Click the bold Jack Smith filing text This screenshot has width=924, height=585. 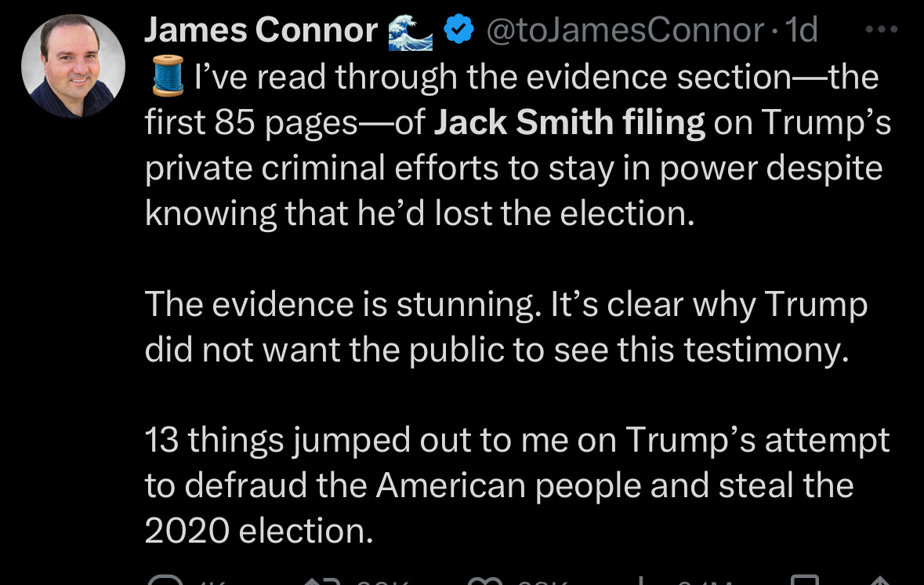click(569, 123)
